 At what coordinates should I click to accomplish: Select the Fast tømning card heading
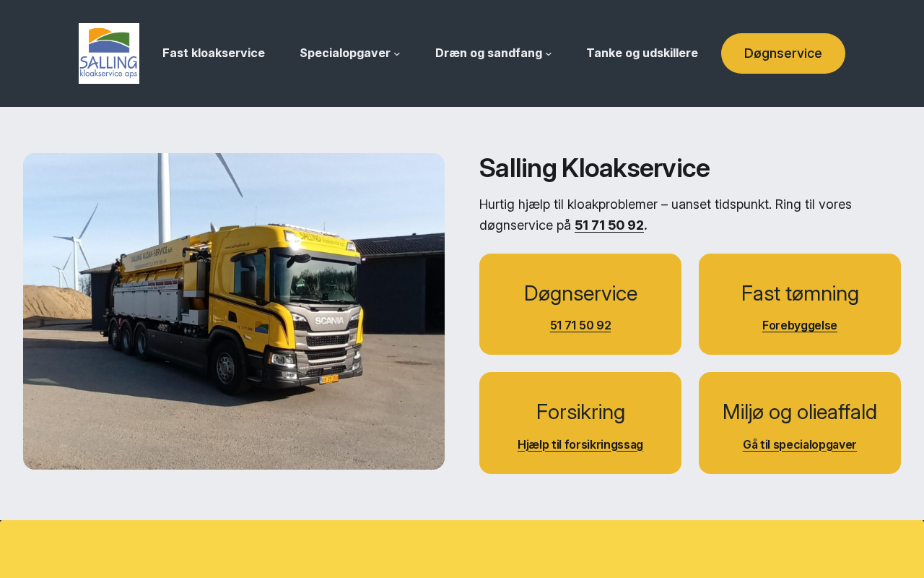(800, 293)
